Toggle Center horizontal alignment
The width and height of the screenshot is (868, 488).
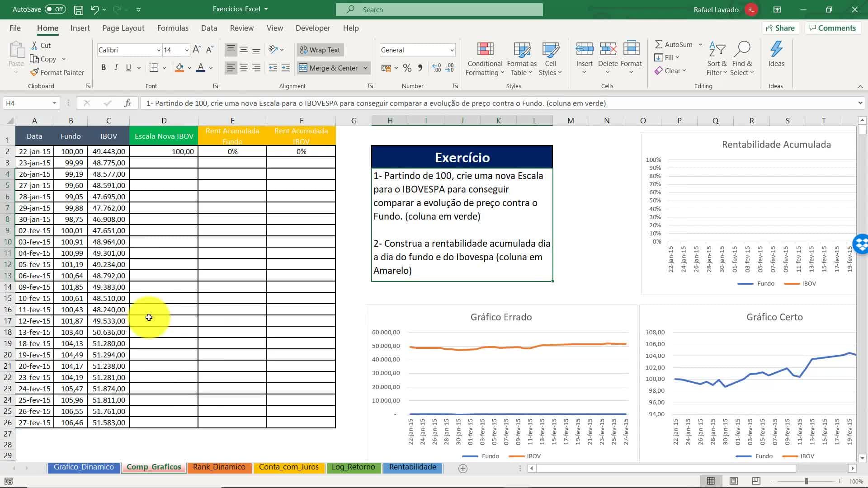pos(244,68)
